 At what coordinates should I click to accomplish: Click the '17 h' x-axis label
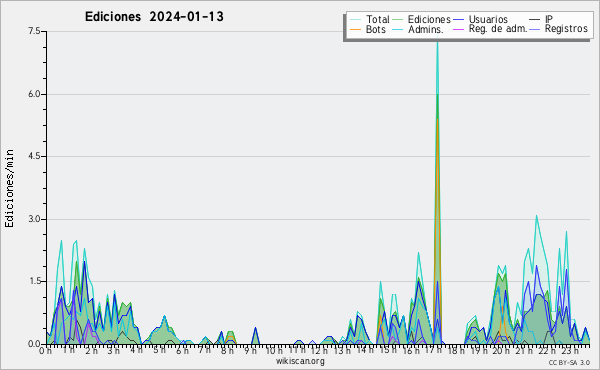[434, 350]
